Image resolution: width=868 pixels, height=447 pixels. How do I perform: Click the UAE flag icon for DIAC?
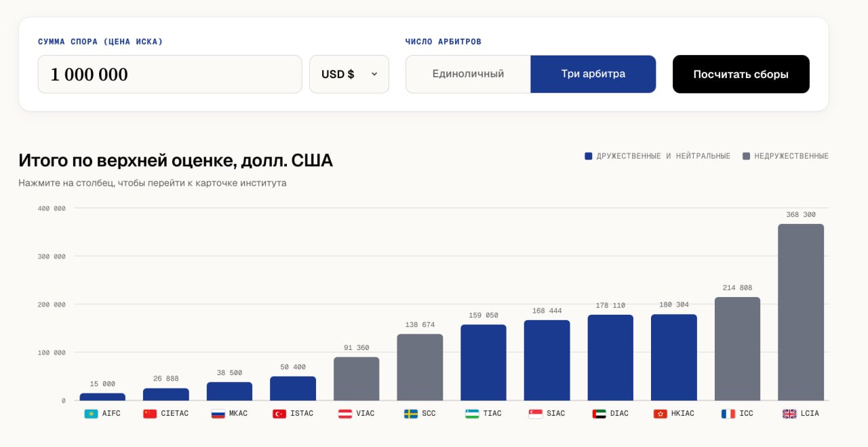(599, 413)
